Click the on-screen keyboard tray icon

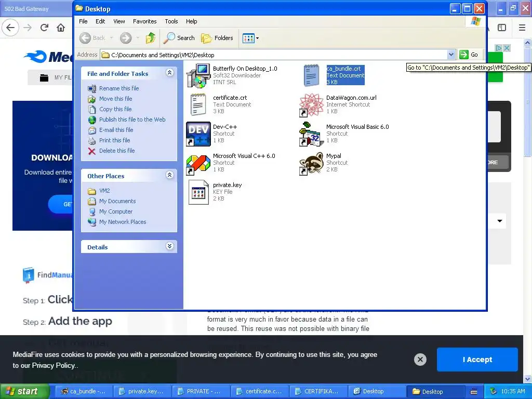click(474, 392)
